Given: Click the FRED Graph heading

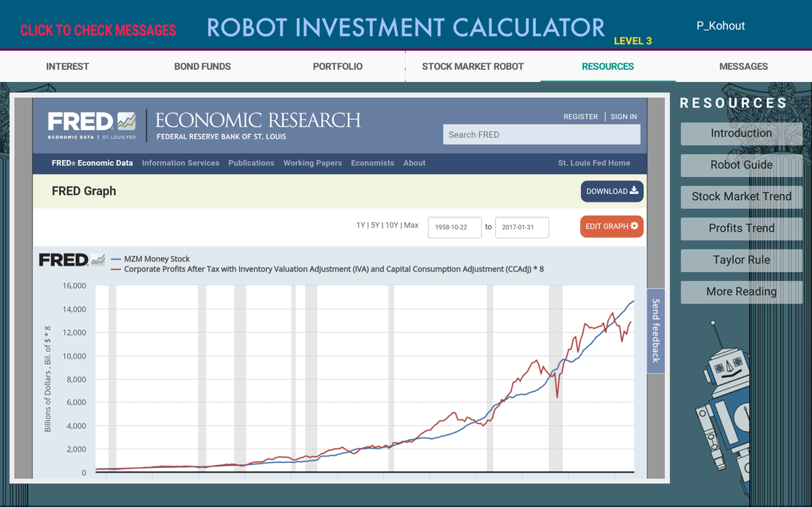Looking at the screenshot, I should [84, 191].
